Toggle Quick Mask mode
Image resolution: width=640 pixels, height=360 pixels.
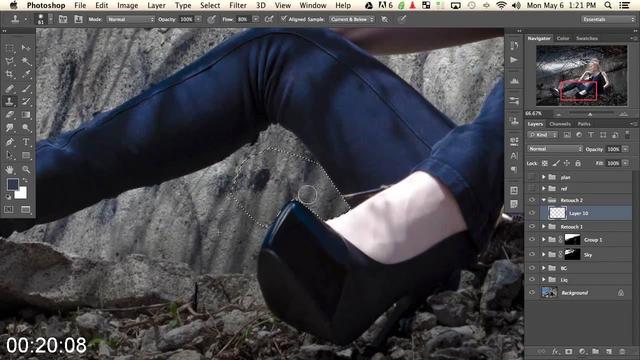[x=9, y=209]
